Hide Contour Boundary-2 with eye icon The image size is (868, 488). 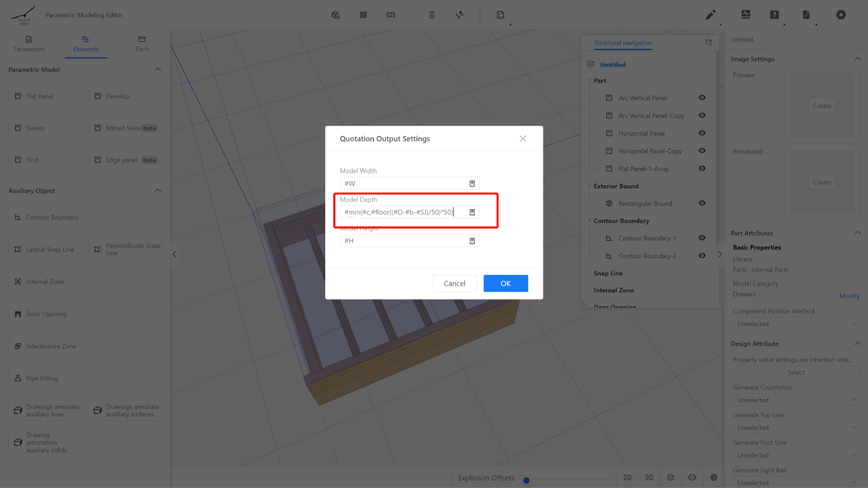tap(702, 256)
